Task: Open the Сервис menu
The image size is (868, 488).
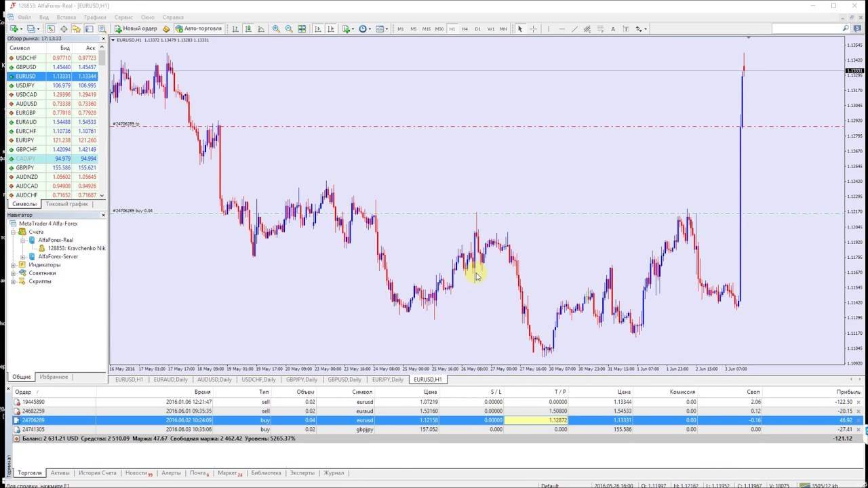Action: 123,16
